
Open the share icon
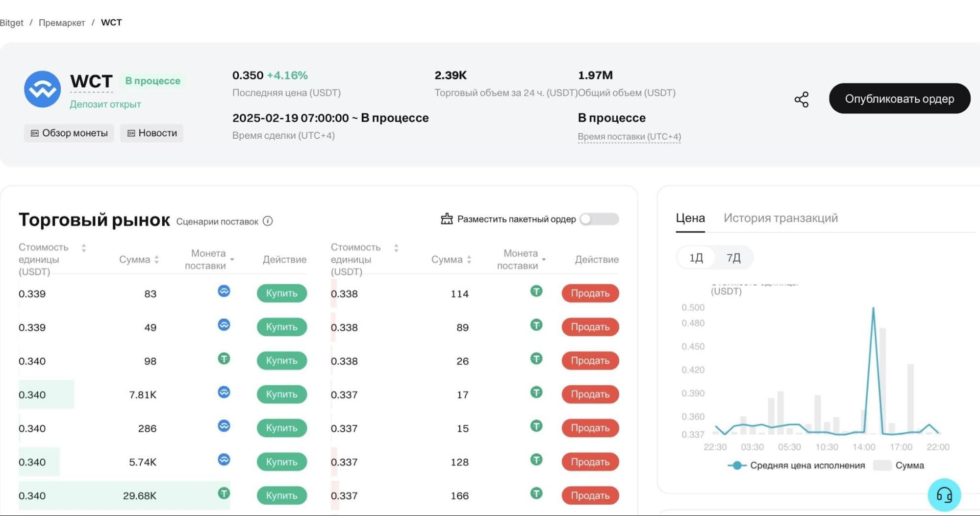[x=802, y=99]
